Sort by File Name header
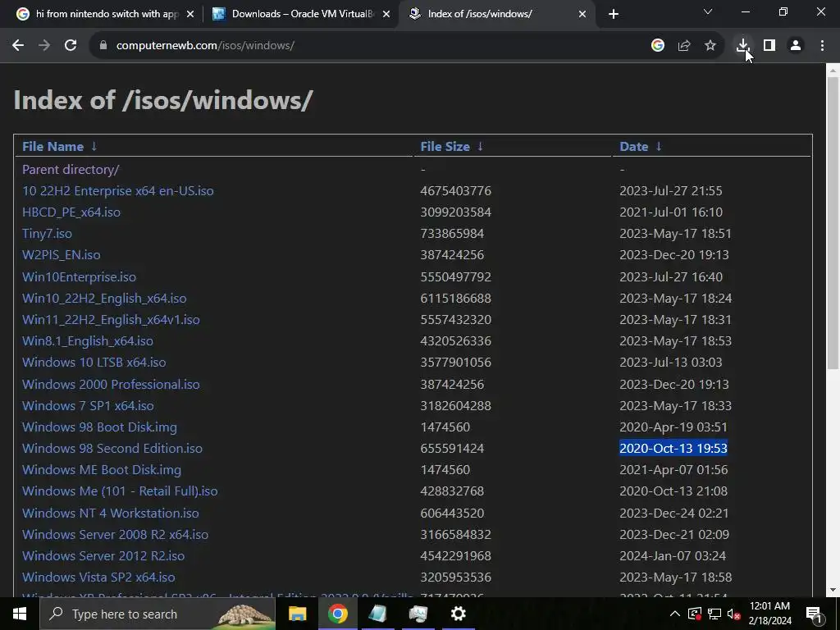 pos(52,146)
